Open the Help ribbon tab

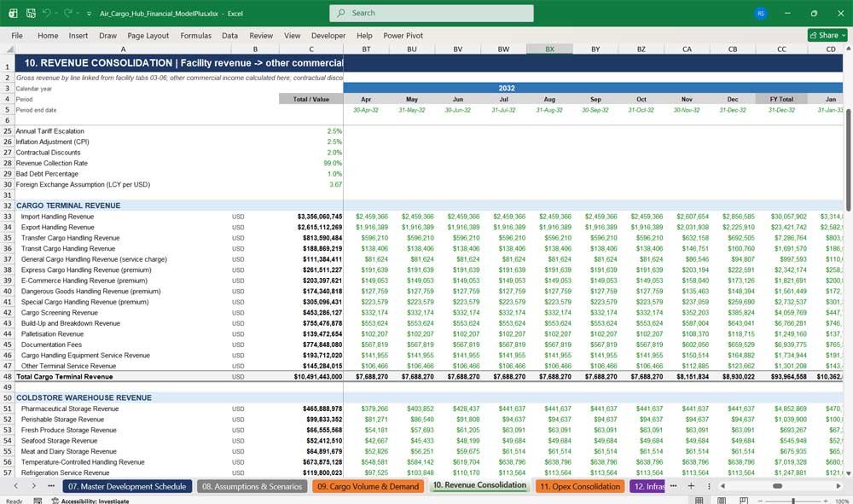364,35
